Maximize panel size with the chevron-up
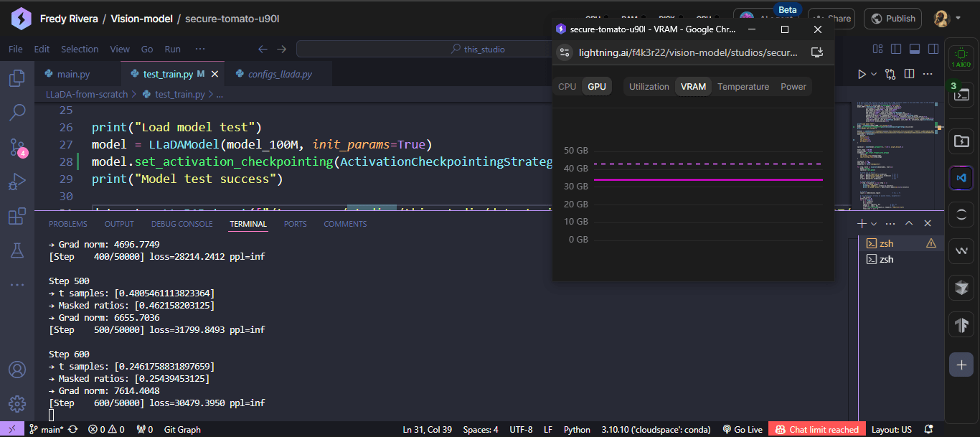The width and height of the screenshot is (980, 437). [x=909, y=224]
